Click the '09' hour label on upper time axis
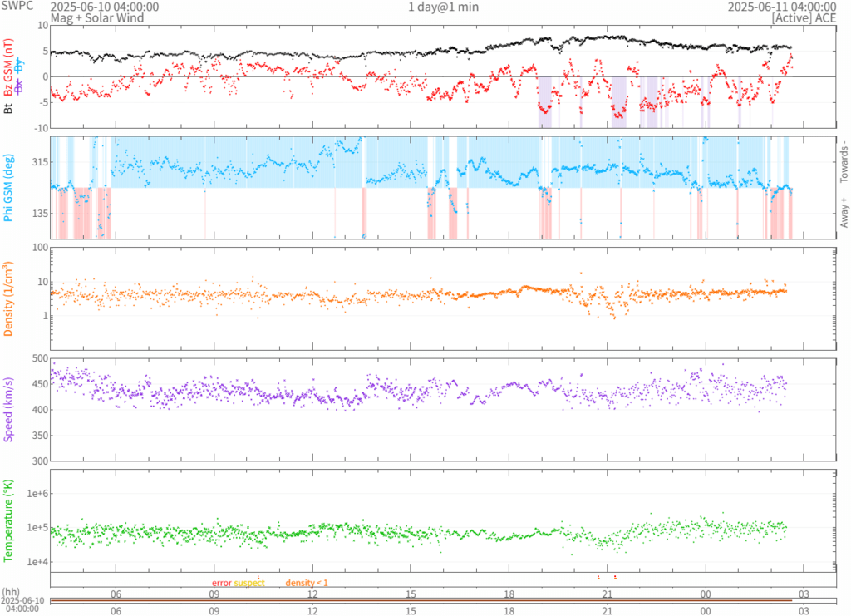The image size is (851, 616). pos(214,594)
